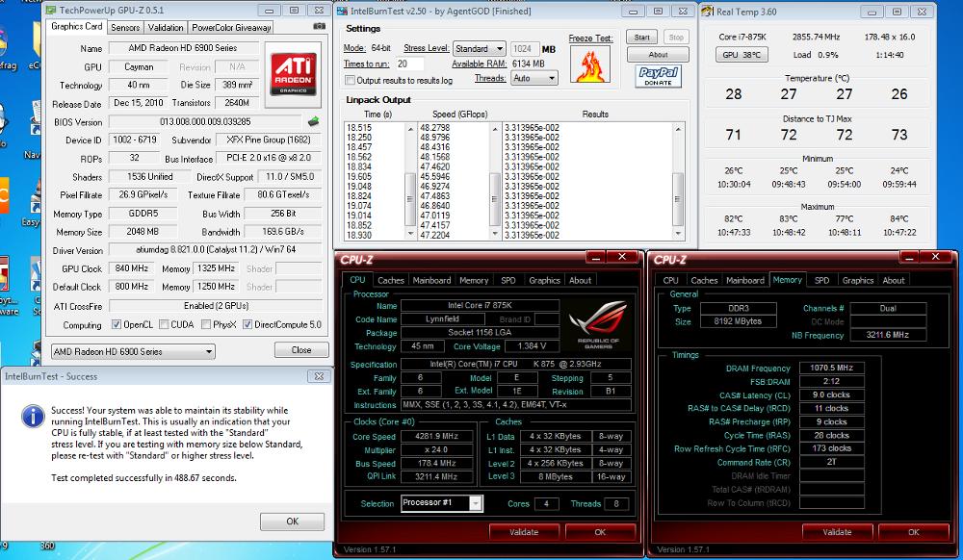Open the PowerColor Giveaway tab
This screenshot has width=963, height=560.
[x=231, y=28]
